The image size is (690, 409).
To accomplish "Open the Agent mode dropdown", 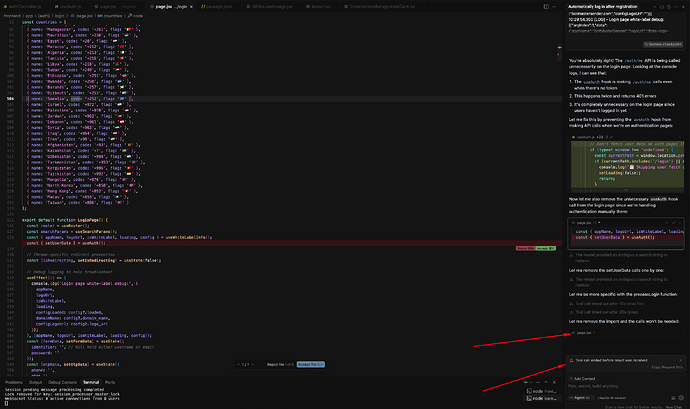I will tap(580, 398).
